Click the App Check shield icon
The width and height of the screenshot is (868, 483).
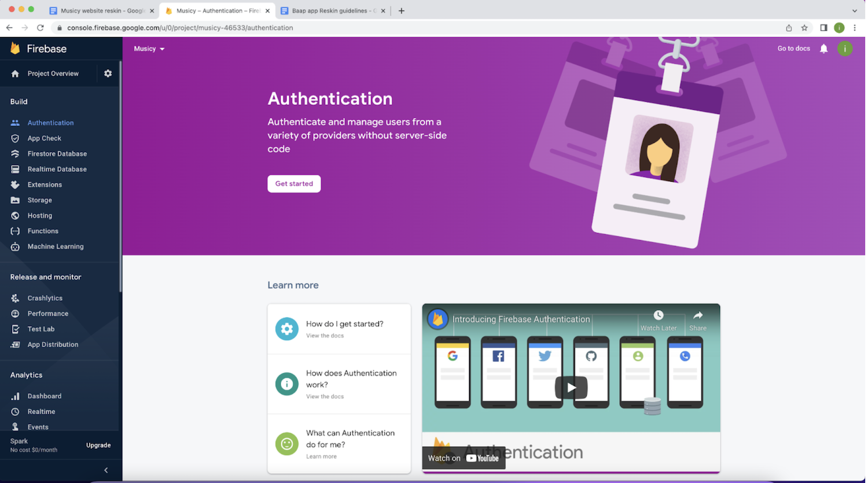15,138
